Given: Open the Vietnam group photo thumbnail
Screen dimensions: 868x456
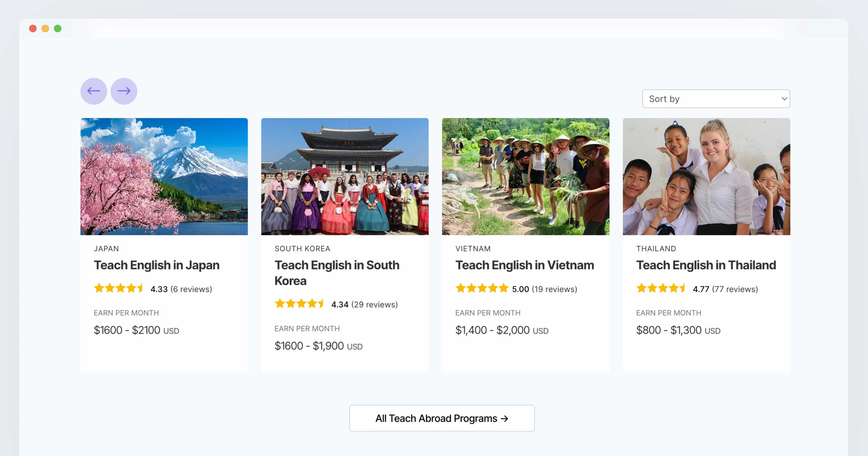Looking at the screenshot, I should point(525,176).
